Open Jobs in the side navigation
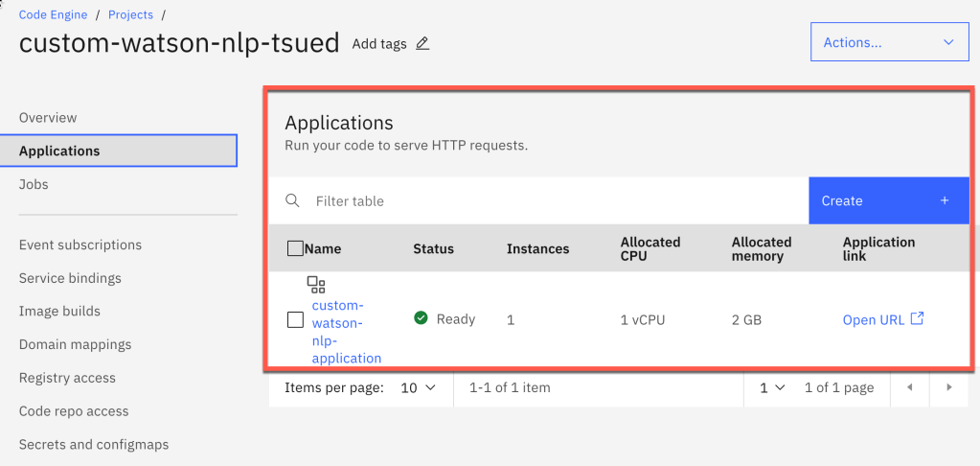Viewport: 980px width, 466px height. coord(34,184)
